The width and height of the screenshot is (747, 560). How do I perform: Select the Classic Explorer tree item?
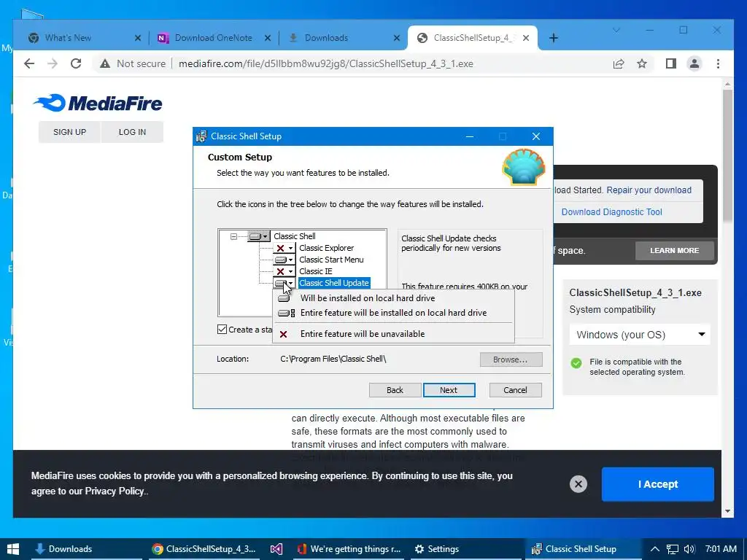pos(326,248)
